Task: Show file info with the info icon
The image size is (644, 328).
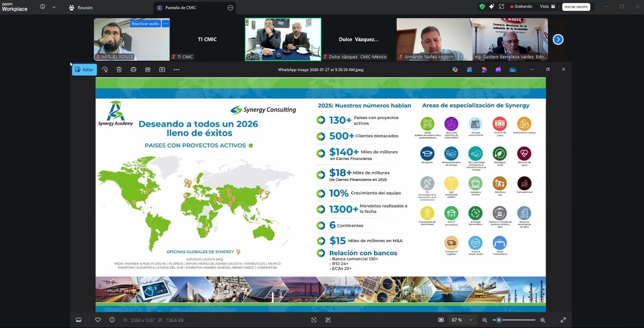Action: 112,320
